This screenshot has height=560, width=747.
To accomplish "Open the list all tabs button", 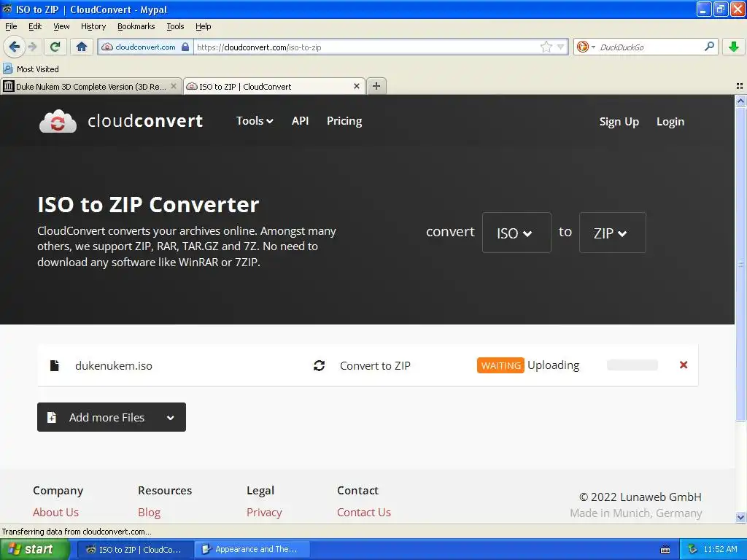I will pos(740,86).
